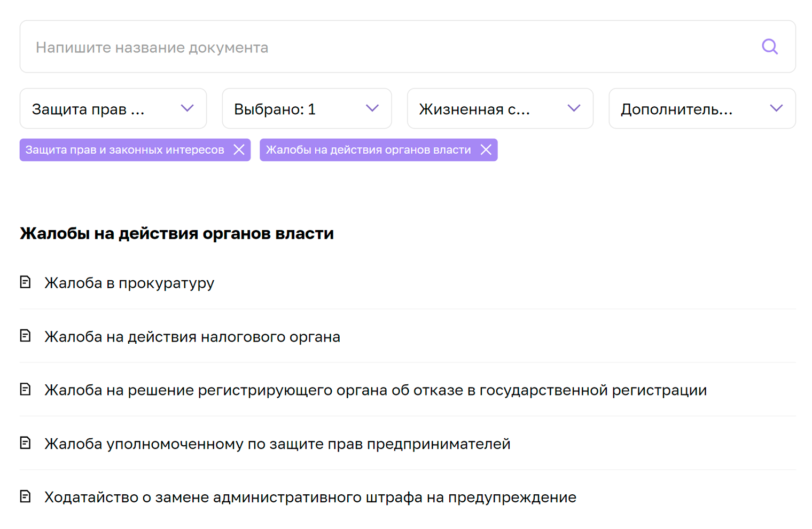Click the 'Защита прав и законных интересов' tag label
The height and width of the screenshot is (529, 812).
(x=124, y=150)
